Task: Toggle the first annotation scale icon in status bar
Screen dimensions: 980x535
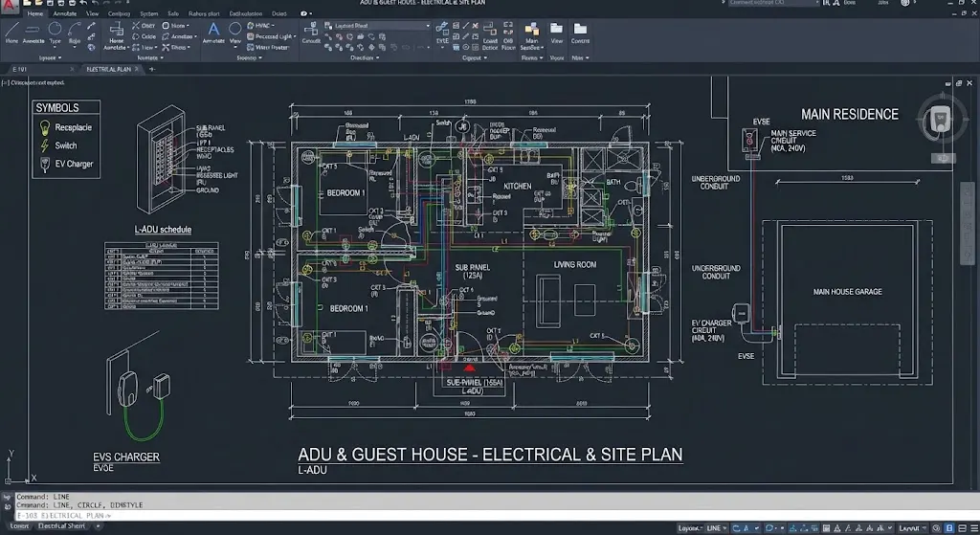Action: pyautogui.click(x=836, y=528)
